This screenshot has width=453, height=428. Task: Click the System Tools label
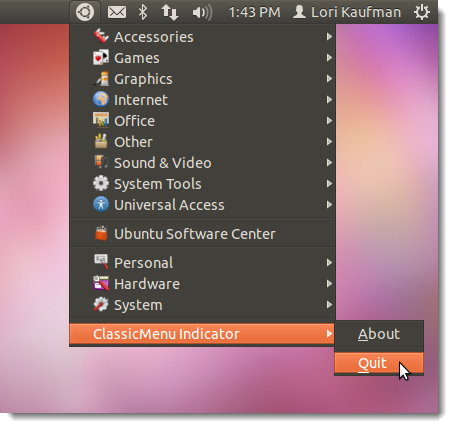tap(158, 184)
